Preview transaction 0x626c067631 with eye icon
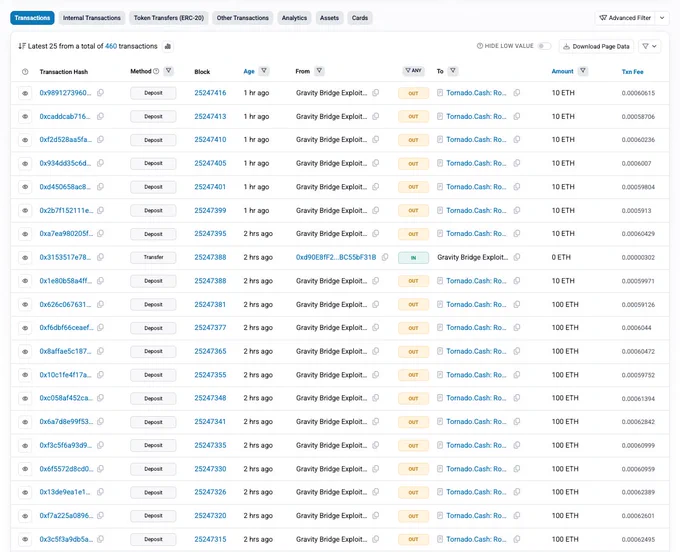The height and width of the screenshot is (552, 680). [x=25, y=304]
